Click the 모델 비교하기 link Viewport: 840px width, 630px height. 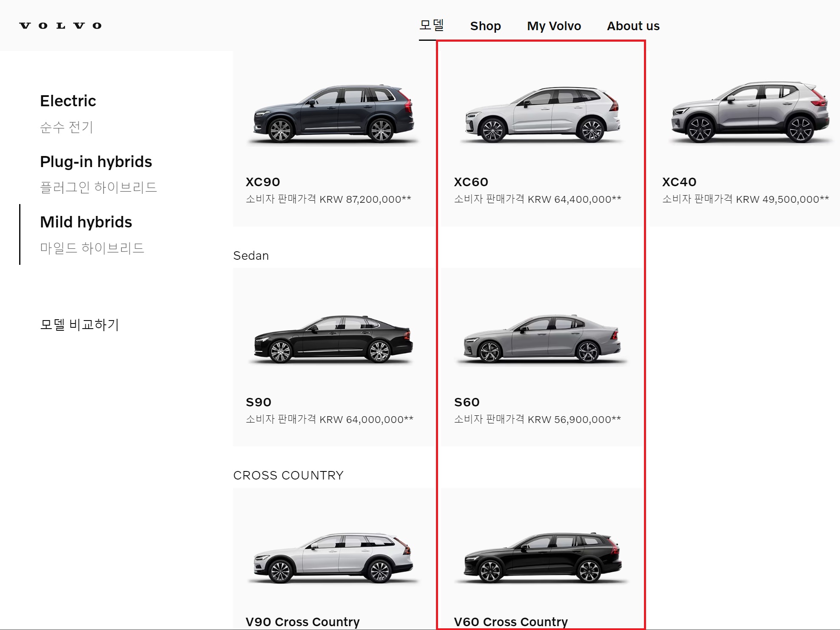click(x=80, y=325)
